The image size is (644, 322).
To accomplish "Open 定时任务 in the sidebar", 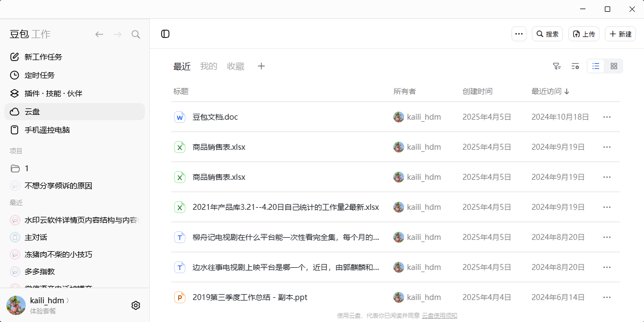I will [75, 75].
